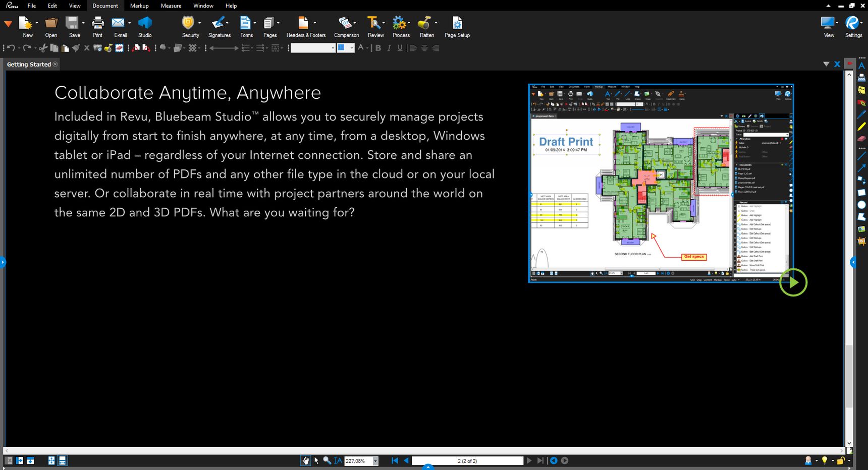Expand the E-mail dropdown arrow

click(x=129, y=23)
